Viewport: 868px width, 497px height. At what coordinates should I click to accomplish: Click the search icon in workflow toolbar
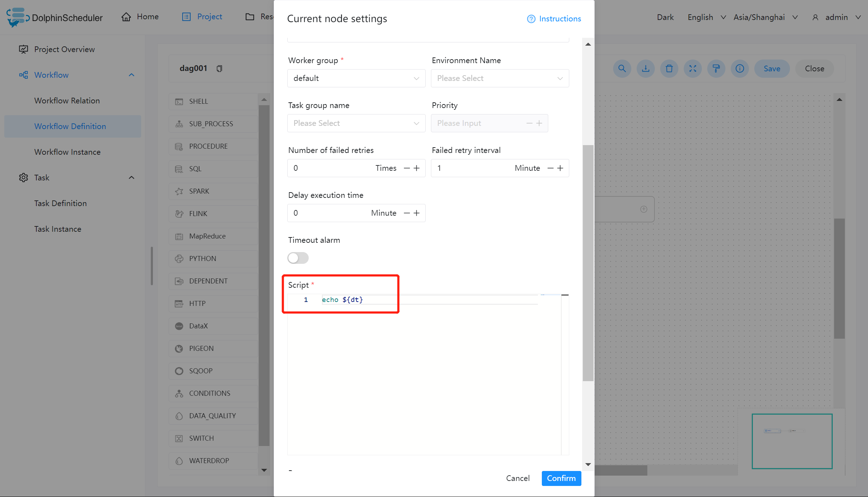(x=622, y=68)
